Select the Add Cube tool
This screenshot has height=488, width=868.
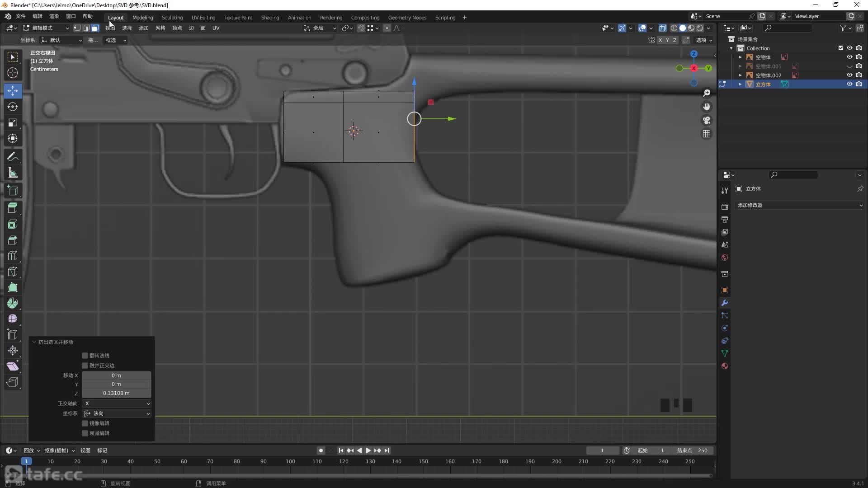pyautogui.click(x=13, y=191)
